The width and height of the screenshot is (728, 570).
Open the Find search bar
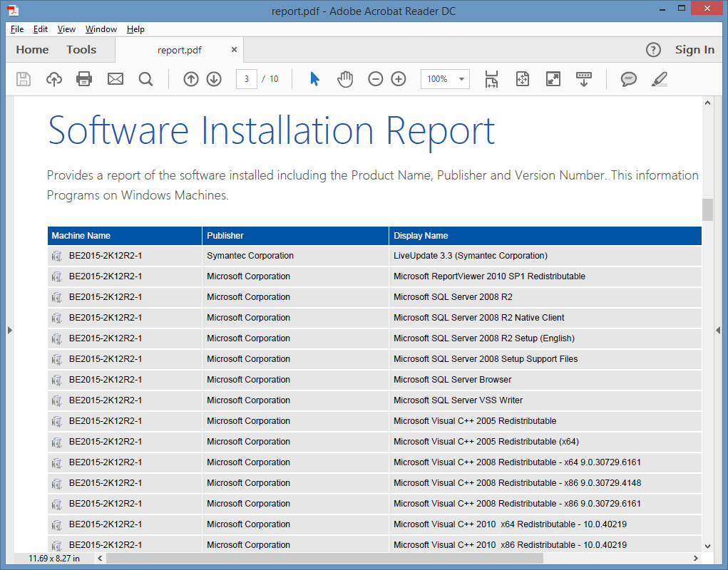145,79
